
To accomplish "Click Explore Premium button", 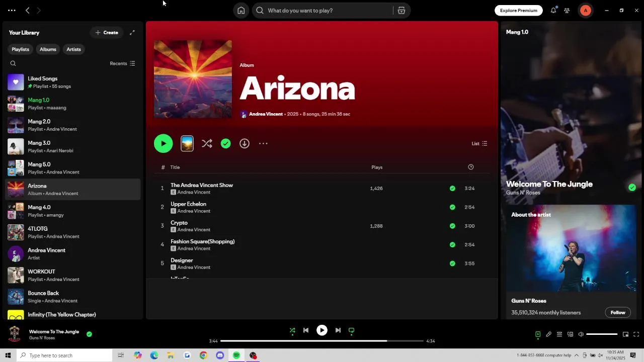I will (519, 11).
